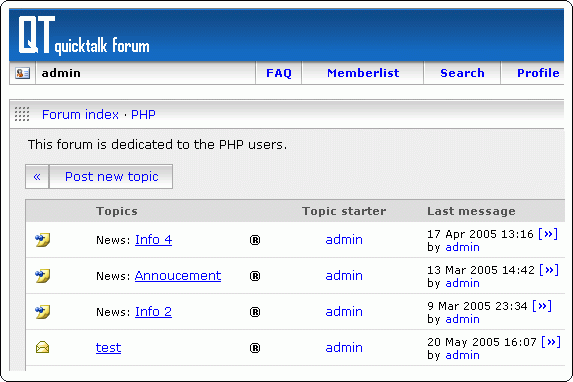
Task: Click admin under 17 Apr 2005 last message
Action: point(462,247)
